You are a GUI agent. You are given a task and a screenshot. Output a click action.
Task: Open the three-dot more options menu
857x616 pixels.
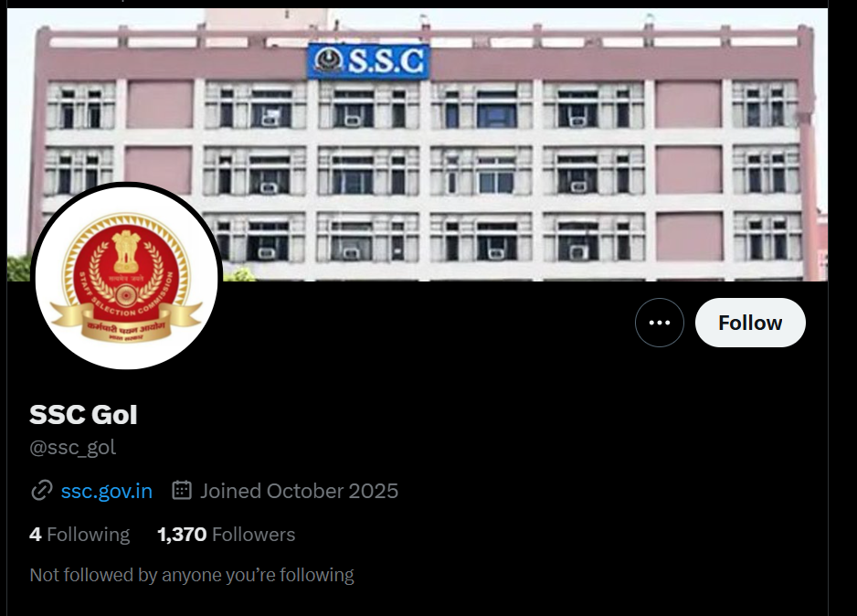click(659, 323)
